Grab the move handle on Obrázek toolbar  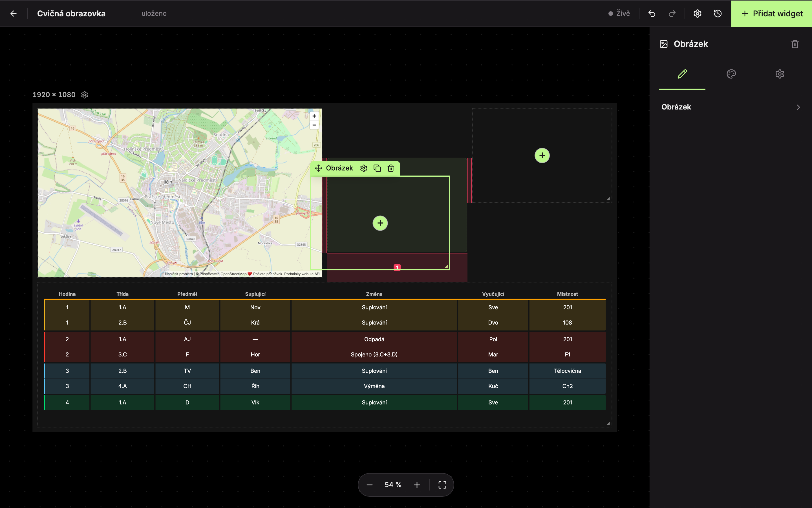(318, 168)
